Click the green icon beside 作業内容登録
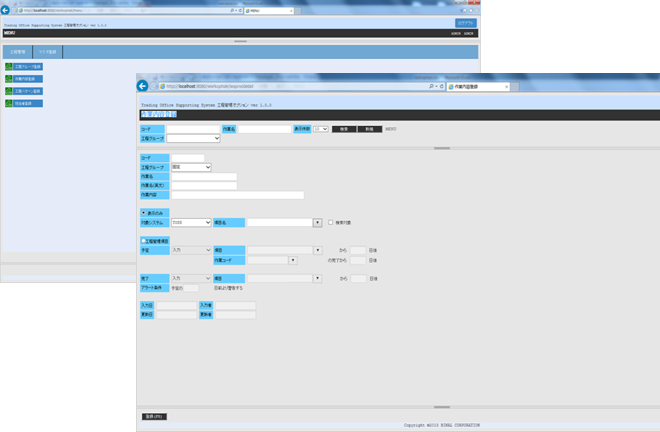 [x=9, y=79]
